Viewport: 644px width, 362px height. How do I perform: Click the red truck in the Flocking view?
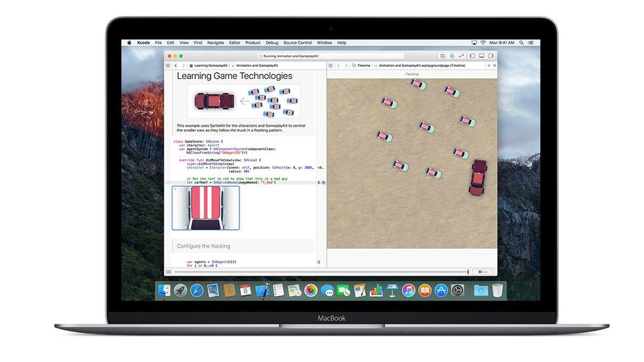click(x=478, y=177)
